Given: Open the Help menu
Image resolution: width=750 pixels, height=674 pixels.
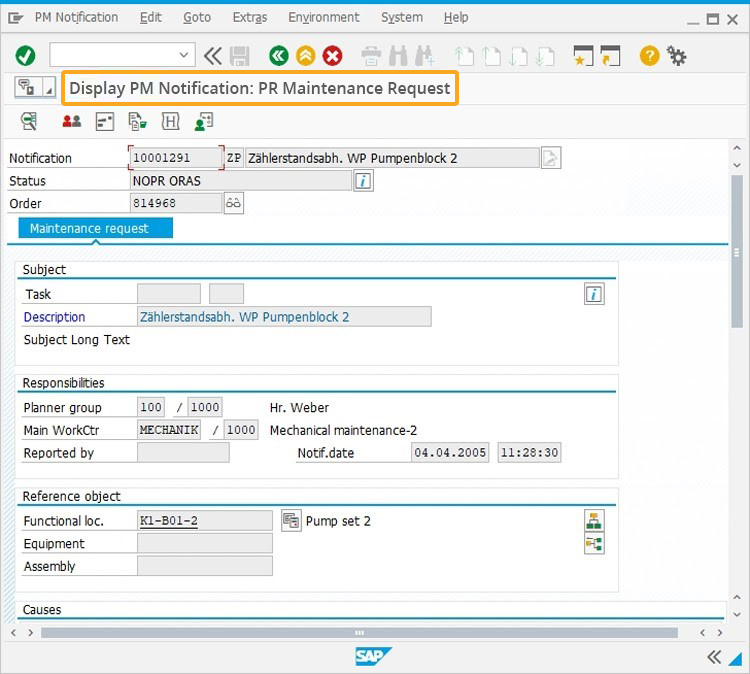Looking at the screenshot, I should point(456,18).
